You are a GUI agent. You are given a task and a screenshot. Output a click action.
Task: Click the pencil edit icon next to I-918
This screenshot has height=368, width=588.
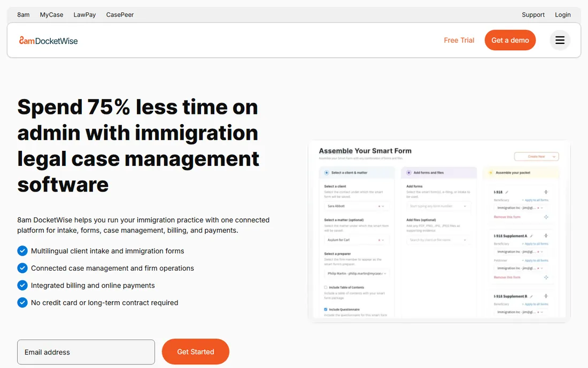point(507,192)
